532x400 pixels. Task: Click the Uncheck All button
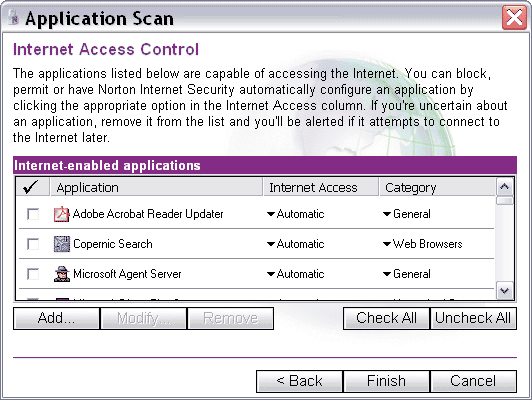tap(473, 318)
